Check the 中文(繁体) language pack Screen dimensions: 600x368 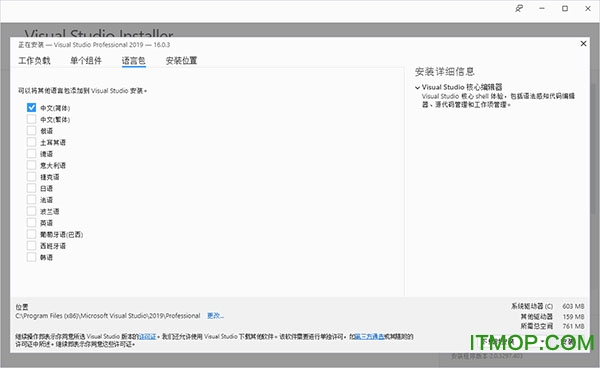click(31, 119)
